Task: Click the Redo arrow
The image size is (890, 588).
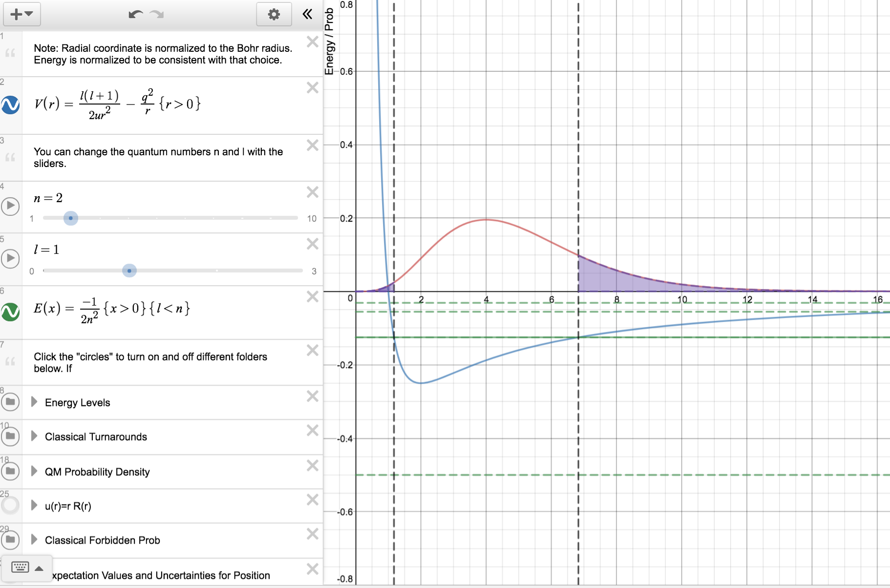Action: (157, 14)
